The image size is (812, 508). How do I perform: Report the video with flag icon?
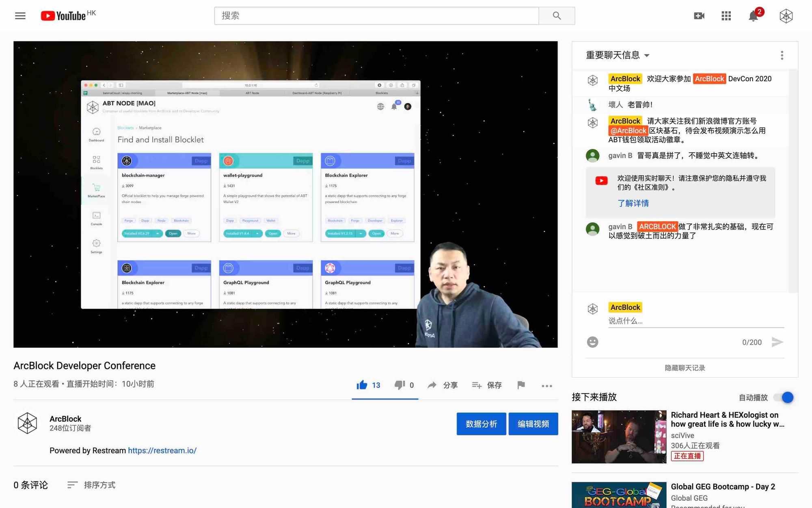click(x=521, y=385)
